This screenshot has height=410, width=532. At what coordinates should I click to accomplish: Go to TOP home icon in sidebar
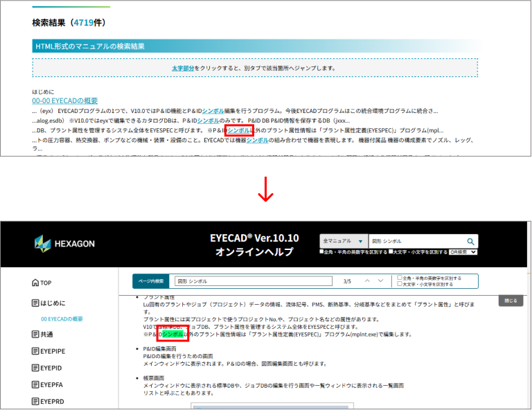coord(36,283)
